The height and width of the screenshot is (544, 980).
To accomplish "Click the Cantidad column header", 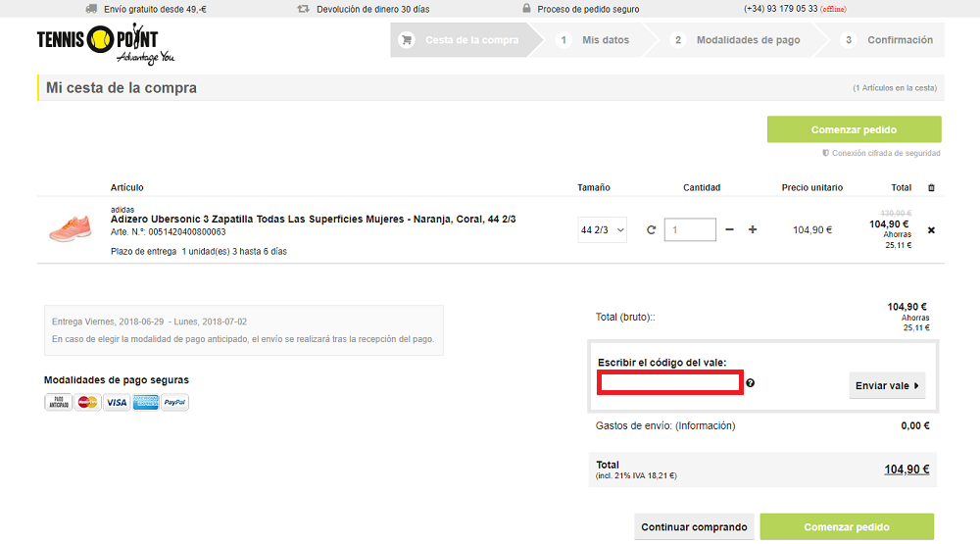I will click(x=702, y=187).
